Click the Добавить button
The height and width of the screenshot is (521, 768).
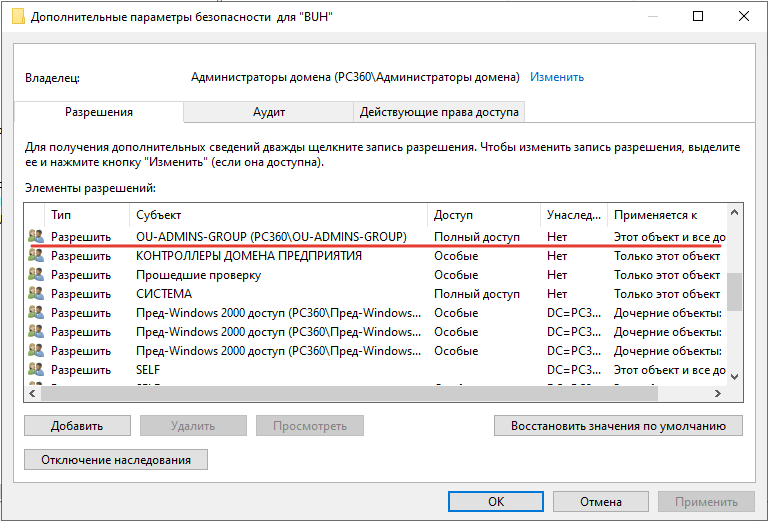pyautogui.click(x=78, y=425)
